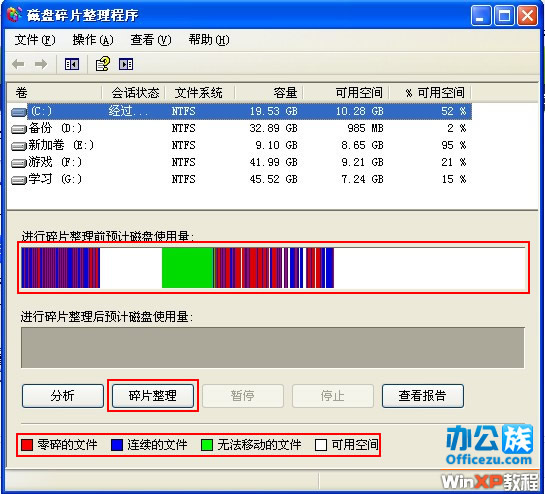Click the 95 % free value
This screenshot has height=494, width=545.
click(454, 145)
